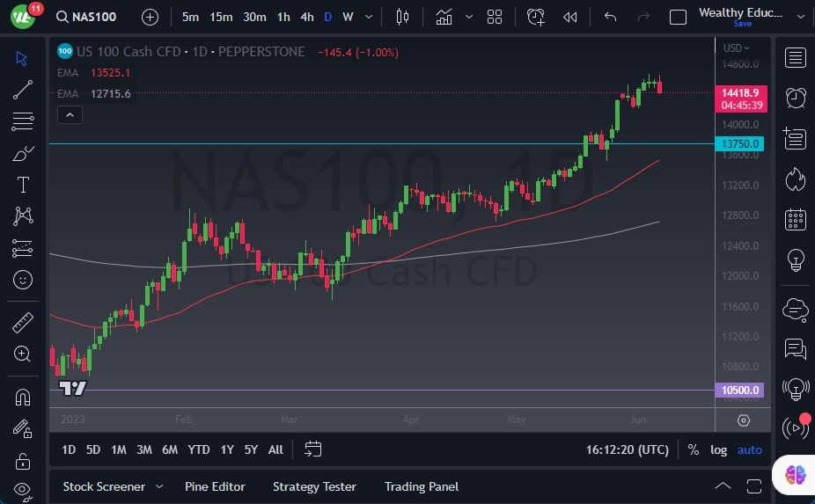This screenshot has width=815, height=504.
Task: Open the layout templates grid
Action: [x=495, y=17]
